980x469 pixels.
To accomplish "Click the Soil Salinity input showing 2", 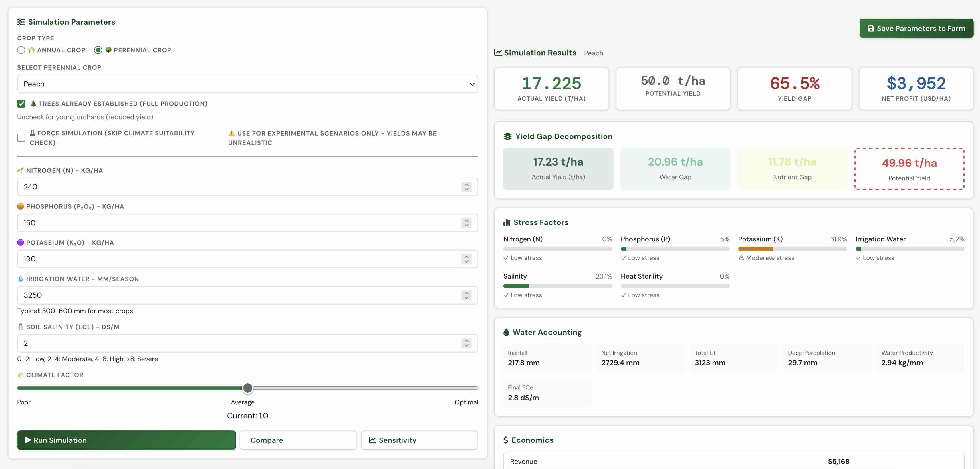I will pos(248,343).
